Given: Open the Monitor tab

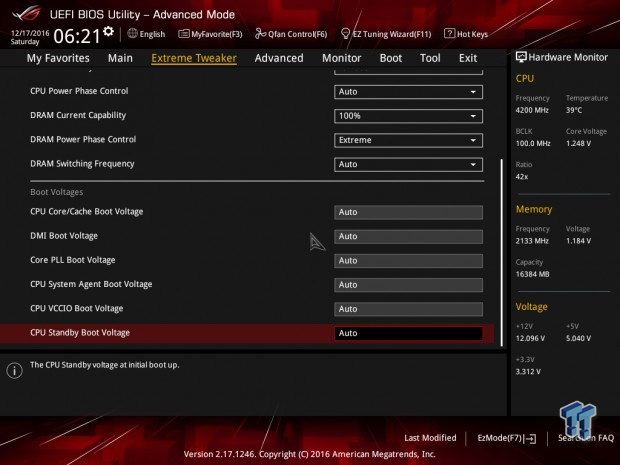Looking at the screenshot, I should 341,58.
